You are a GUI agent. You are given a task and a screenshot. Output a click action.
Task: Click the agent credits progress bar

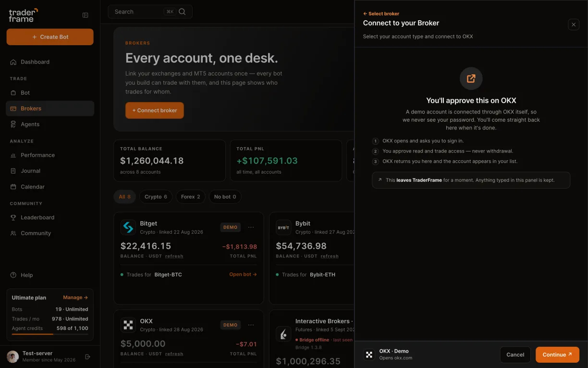tap(50, 334)
